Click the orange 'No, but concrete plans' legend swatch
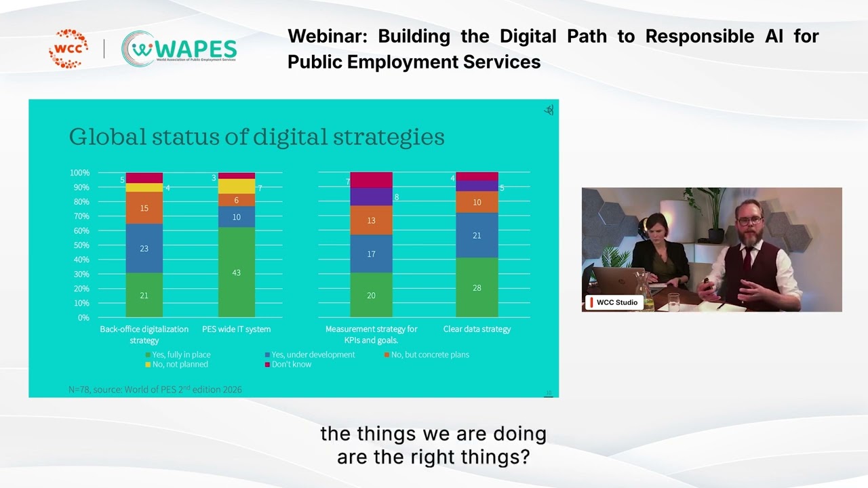 (387, 355)
